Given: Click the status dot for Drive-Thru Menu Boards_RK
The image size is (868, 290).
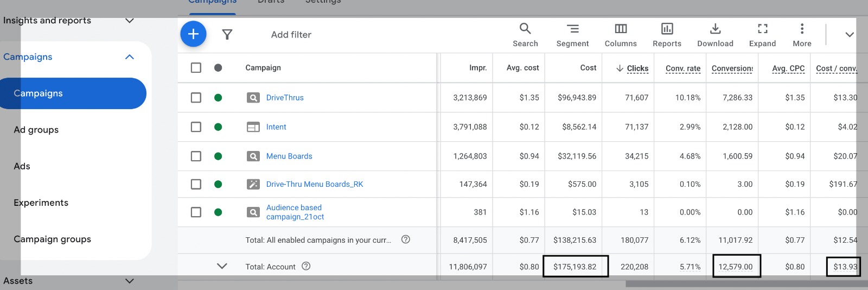Looking at the screenshot, I should click(218, 184).
